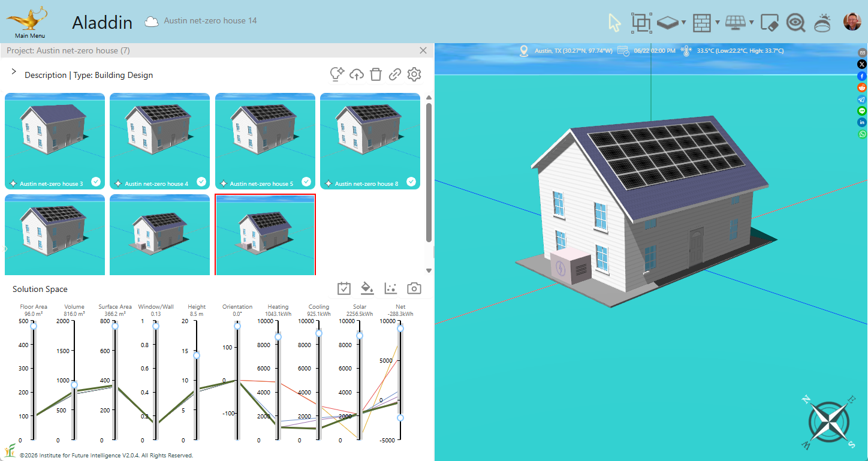
Task: Click the camera screenshot icon in Solution Space
Action: click(x=414, y=289)
